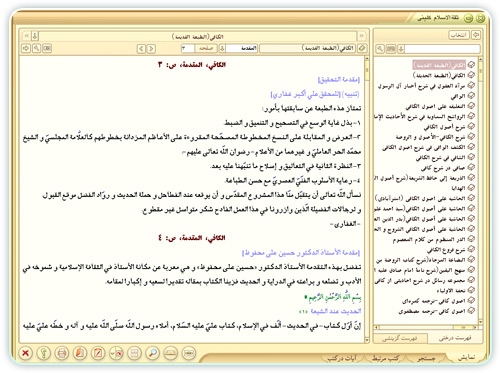Click the printer icon to print

tap(62, 353)
